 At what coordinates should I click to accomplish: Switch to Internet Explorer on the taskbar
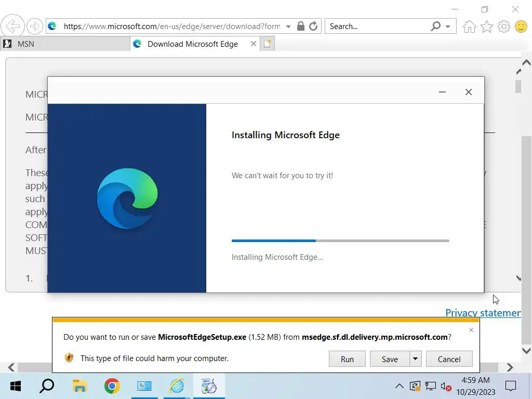tap(177, 386)
